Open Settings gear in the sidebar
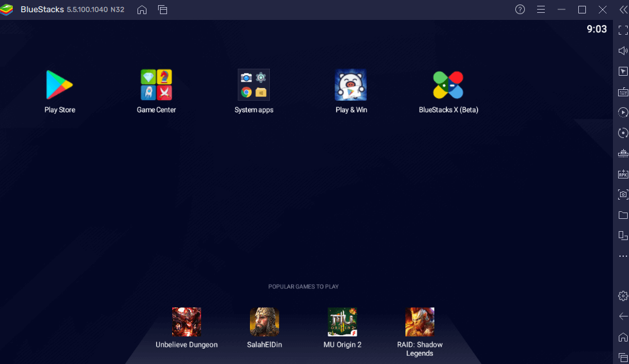Image resolution: width=629 pixels, height=364 pixels. (x=623, y=296)
